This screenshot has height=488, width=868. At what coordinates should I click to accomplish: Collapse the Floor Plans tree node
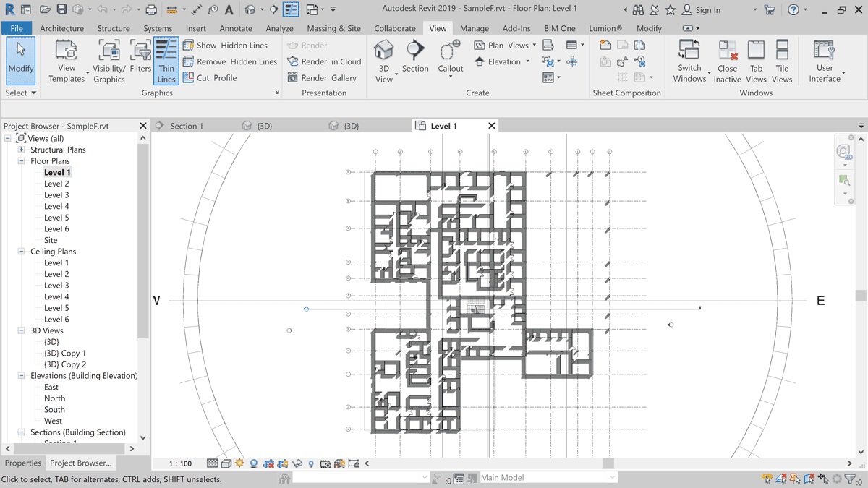[22, 161]
